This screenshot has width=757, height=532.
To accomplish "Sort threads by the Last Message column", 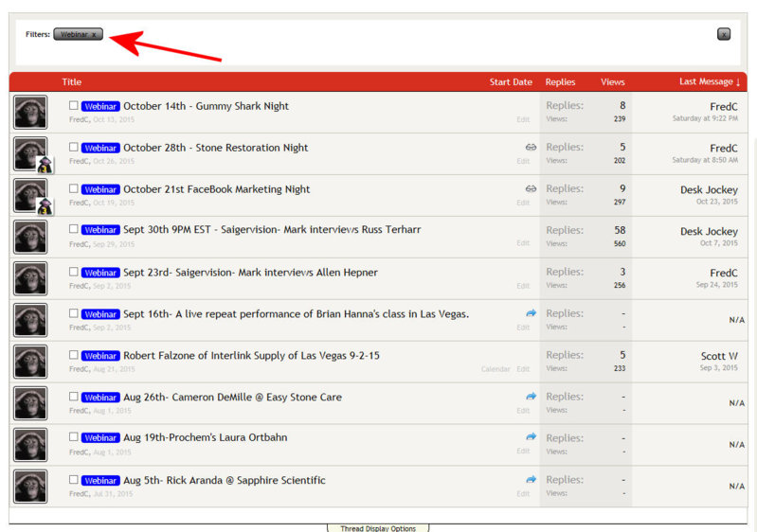I will pyautogui.click(x=710, y=82).
